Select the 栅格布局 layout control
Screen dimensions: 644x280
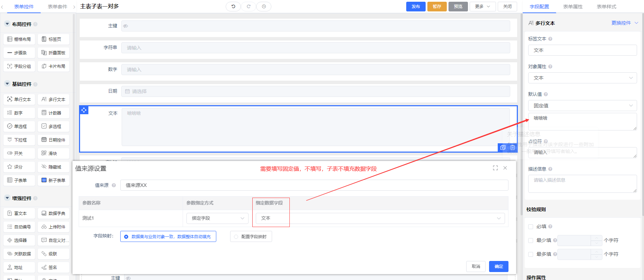pyautogui.click(x=19, y=39)
